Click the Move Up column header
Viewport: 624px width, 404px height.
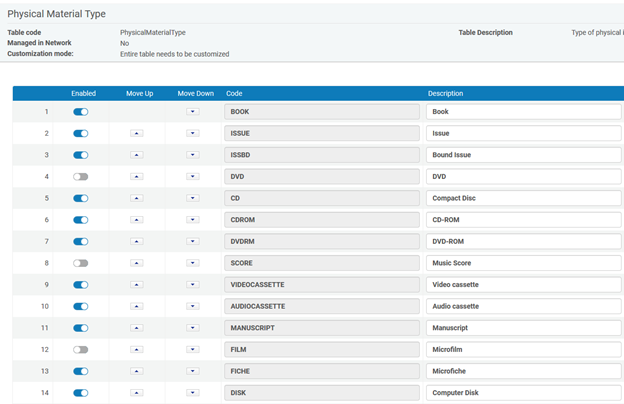[140, 94]
